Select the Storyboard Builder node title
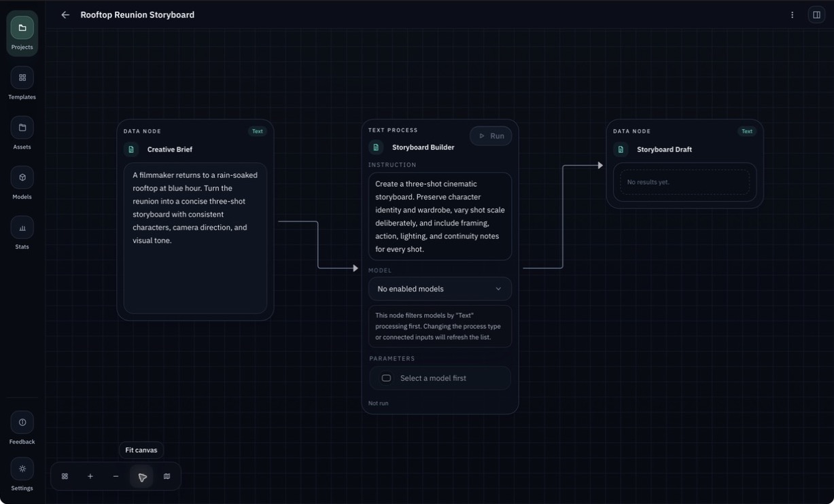This screenshot has height=504, width=834. pos(423,147)
